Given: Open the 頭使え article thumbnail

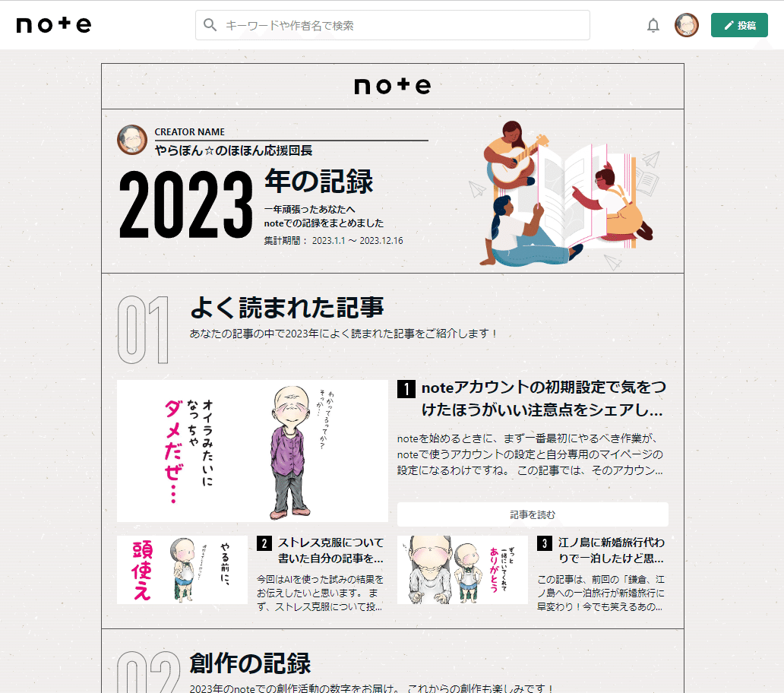Looking at the screenshot, I should tap(182, 570).
